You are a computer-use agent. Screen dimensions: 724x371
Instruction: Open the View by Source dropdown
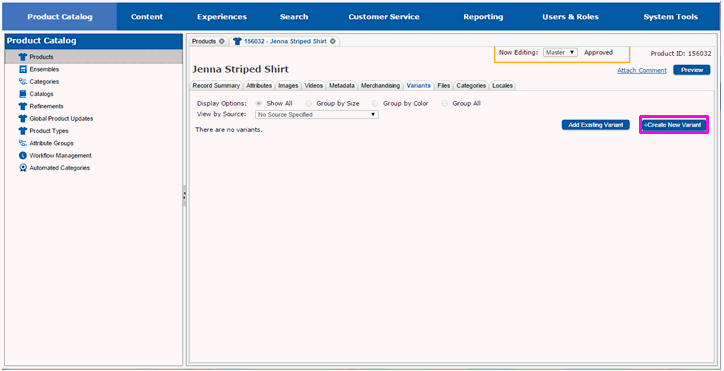(x=317, y=115)
